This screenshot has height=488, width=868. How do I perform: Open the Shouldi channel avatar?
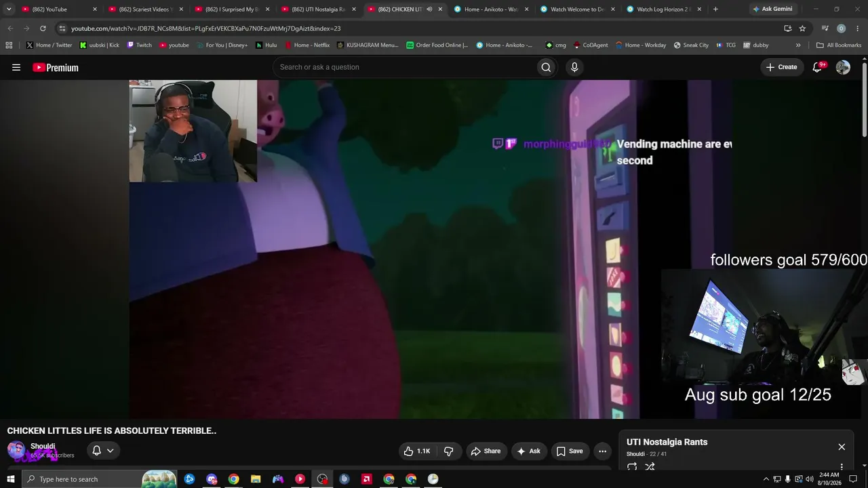[x=16, y=450]
